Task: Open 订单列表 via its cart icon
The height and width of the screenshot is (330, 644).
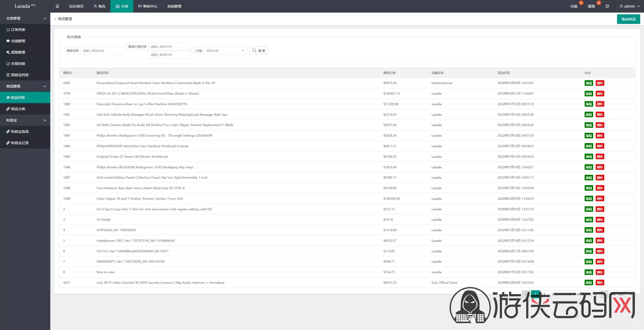Action: pyautogui.click(x=8, y=30)
